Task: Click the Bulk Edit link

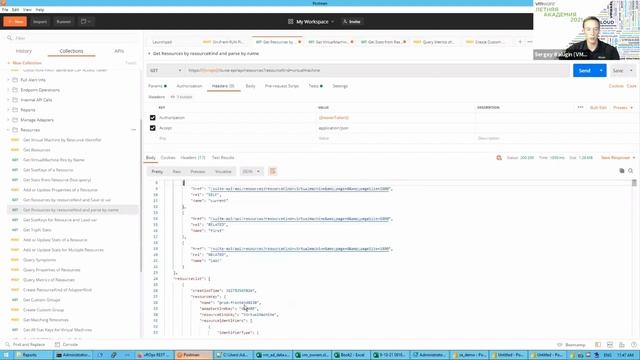Action: click(x=598, y=108)
